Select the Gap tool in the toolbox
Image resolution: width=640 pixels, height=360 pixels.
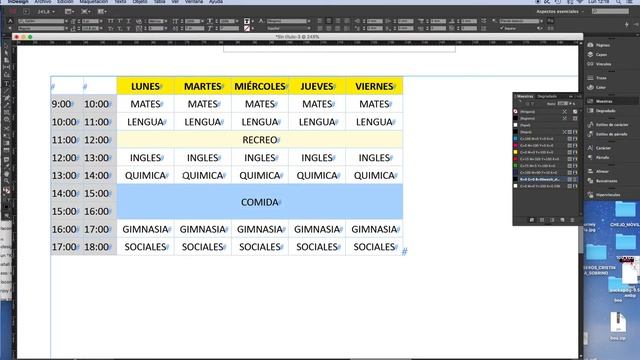click(7, 68)
